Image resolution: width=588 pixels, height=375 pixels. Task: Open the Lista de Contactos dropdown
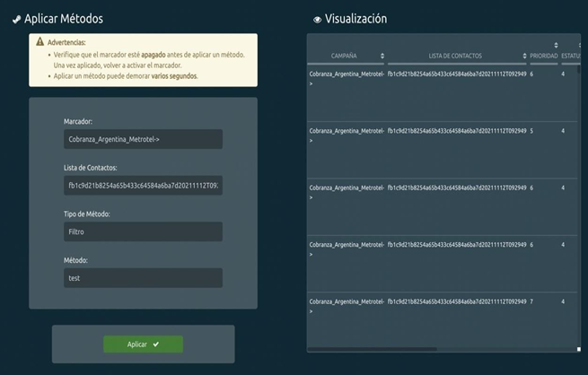pos(143,186)
